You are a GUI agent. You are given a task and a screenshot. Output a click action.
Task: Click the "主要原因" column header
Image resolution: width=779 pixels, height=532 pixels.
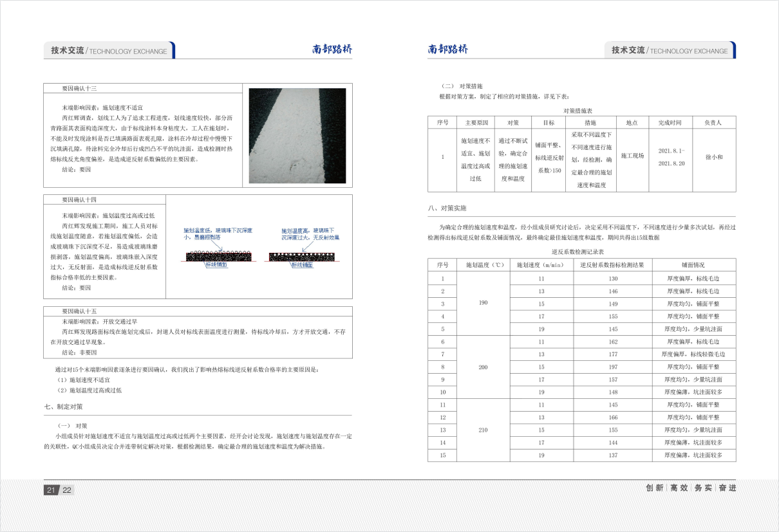(475, 122)
